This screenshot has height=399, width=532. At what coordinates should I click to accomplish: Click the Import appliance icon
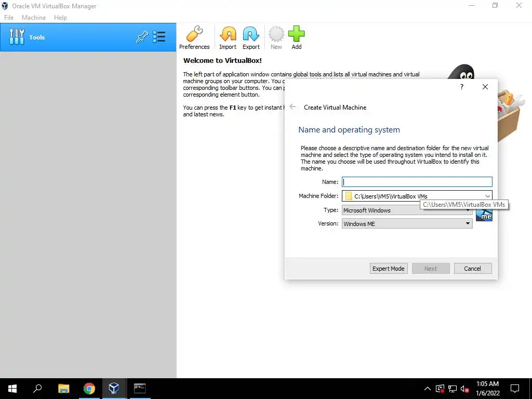[x=228, y=37]
